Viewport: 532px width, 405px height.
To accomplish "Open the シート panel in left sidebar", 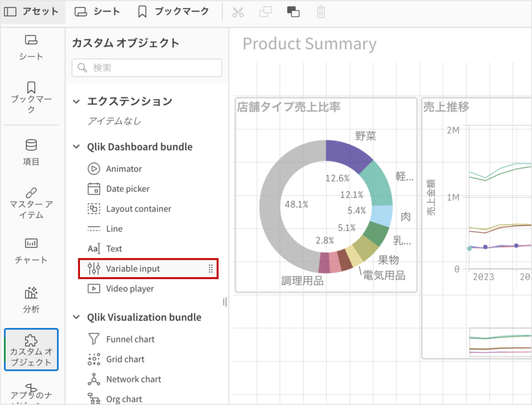I will coord(31,47).
